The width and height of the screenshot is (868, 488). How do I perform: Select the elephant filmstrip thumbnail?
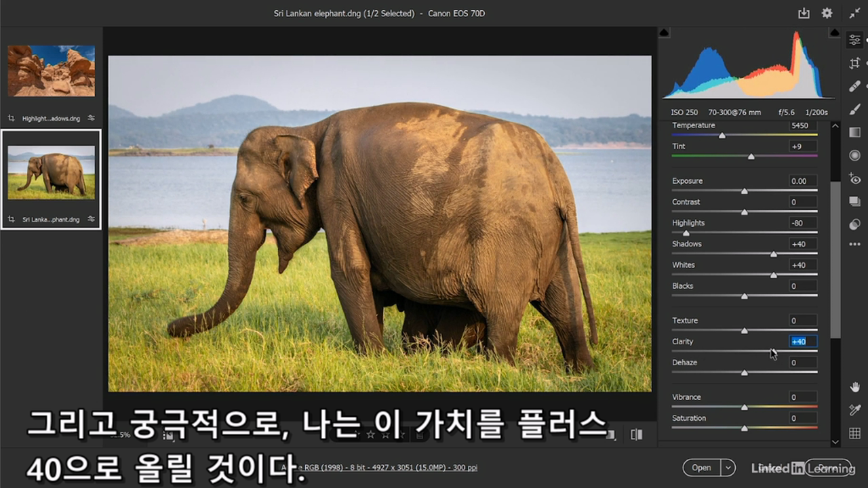[52, 172]
